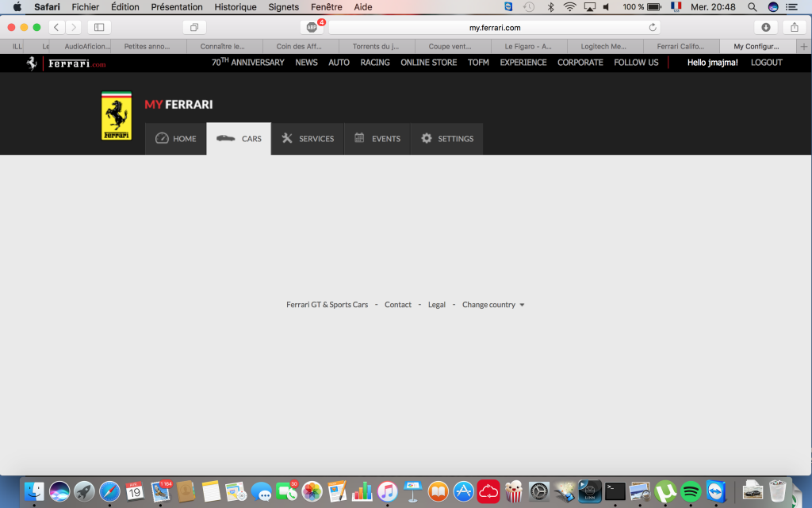812x508 pixels.
Task: Open Spotify from the dock
Action: (x=691, y=491)
